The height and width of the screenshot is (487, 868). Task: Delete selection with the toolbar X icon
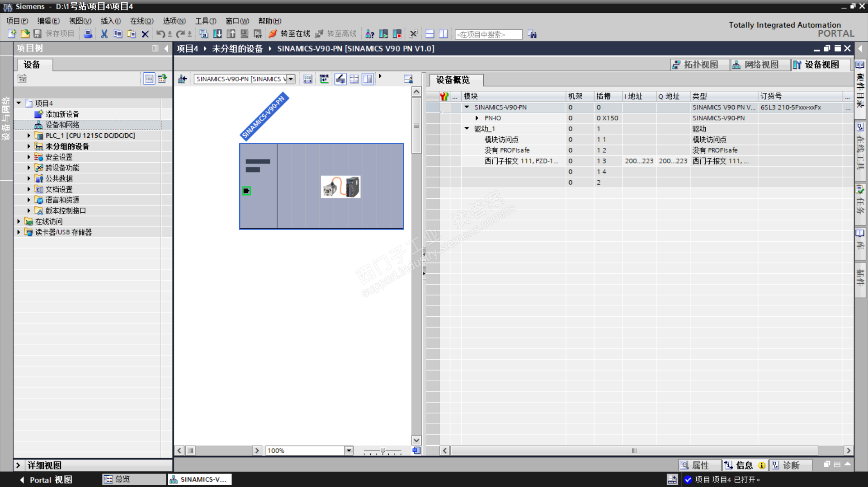[x=145, y=34]
